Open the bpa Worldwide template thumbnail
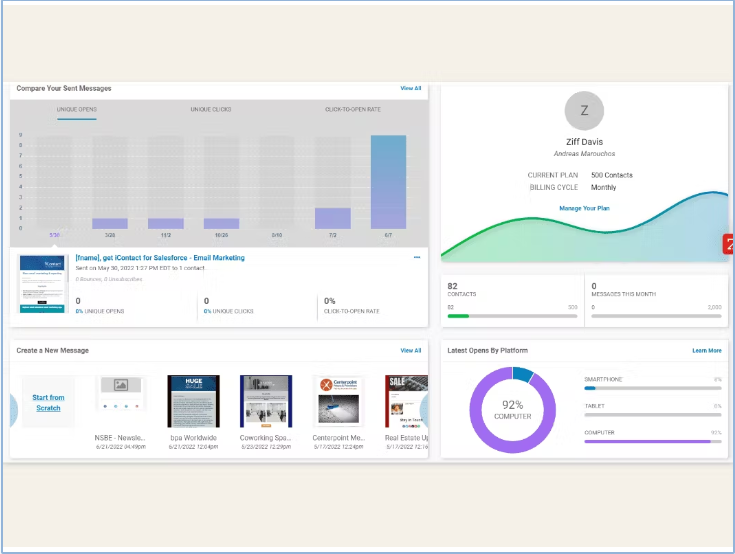735x554 pixels. coord(194,401)
